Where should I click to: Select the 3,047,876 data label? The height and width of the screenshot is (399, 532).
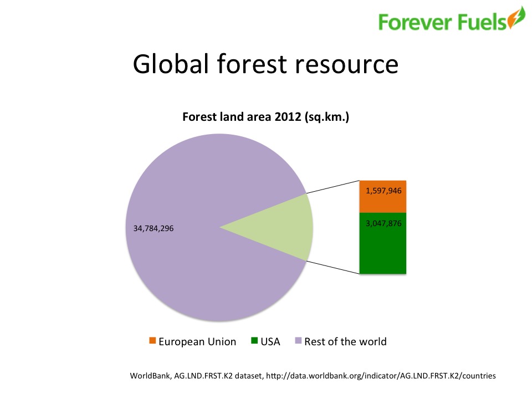(x=383, y=223)
